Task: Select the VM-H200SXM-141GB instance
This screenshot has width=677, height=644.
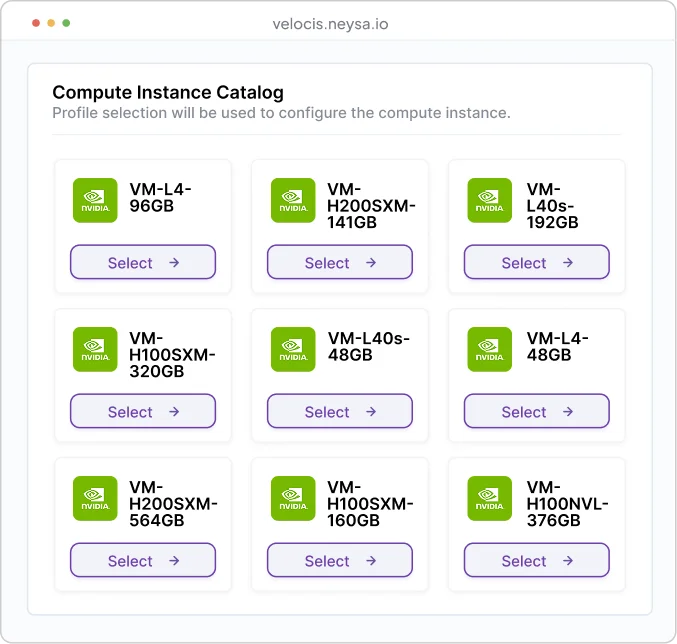Action: 340,262
